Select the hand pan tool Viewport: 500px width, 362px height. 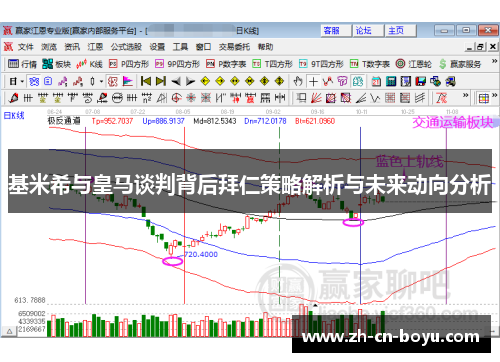(298, 81)
